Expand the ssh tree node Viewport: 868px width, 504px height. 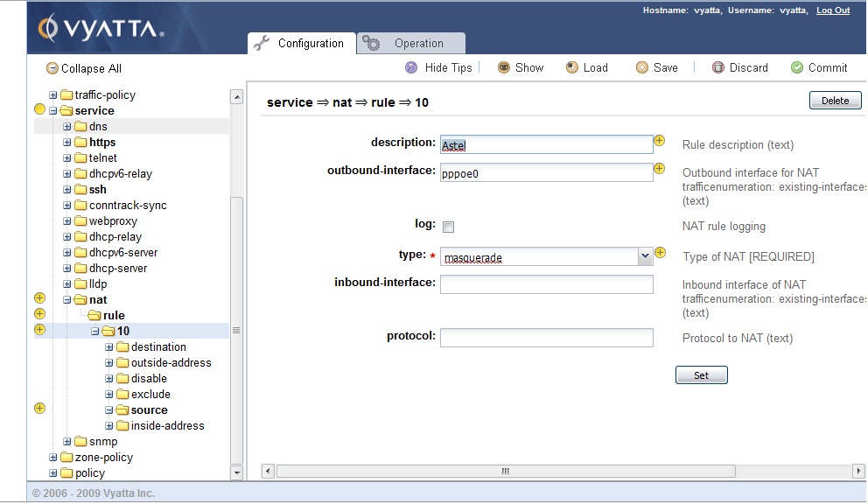click(67, 189)
